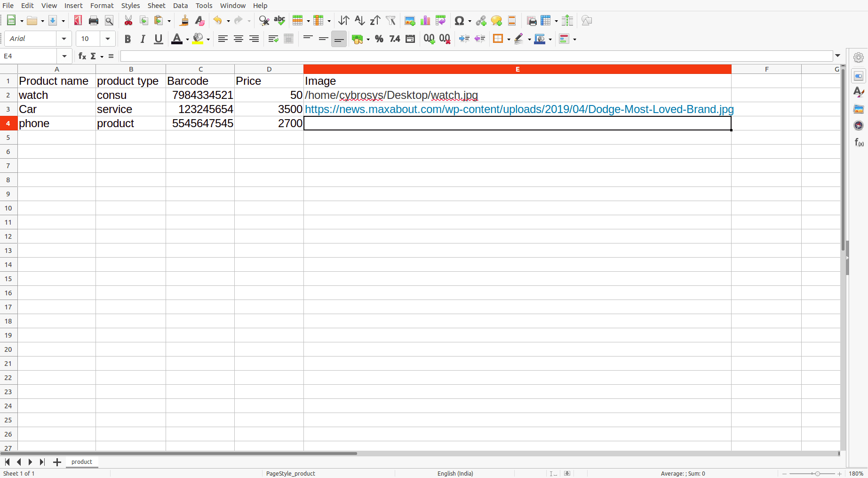
Task: Format the cell as percent
Action: (x=379, y=39)
